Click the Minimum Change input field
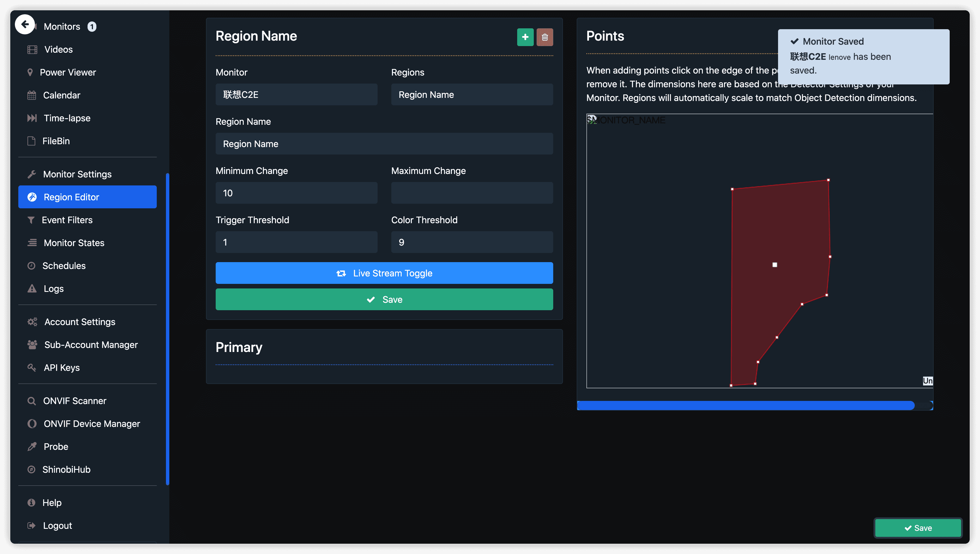This screenshot has width=980, height=554. pyautogui.click(x=296, y=193)
